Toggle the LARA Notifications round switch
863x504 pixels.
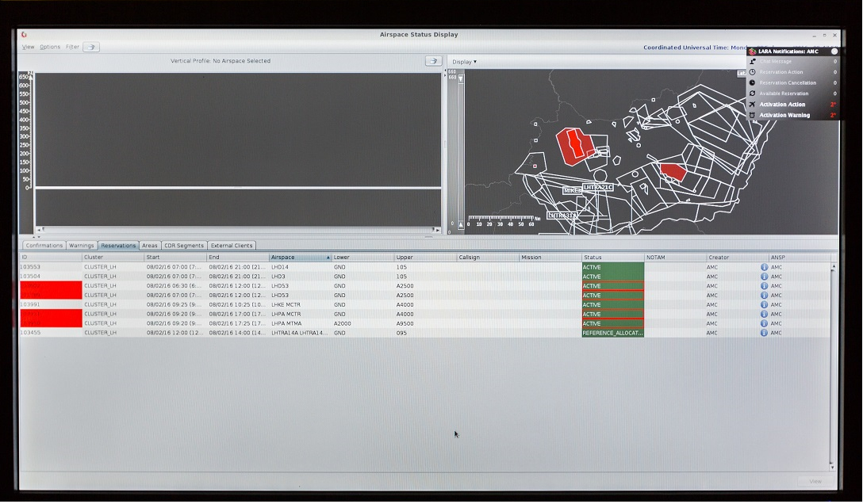click(834, 52)
